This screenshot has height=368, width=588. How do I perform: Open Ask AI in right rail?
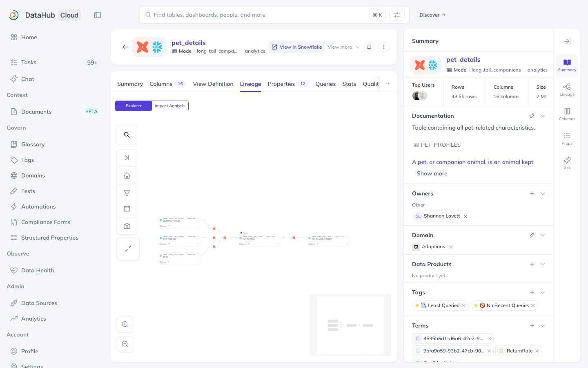click(567, 163)
